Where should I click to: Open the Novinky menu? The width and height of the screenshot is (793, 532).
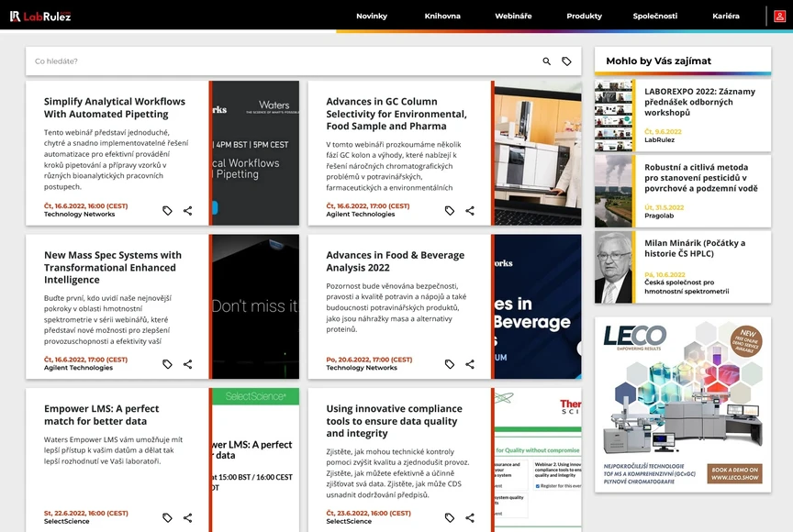coord(372,16)
